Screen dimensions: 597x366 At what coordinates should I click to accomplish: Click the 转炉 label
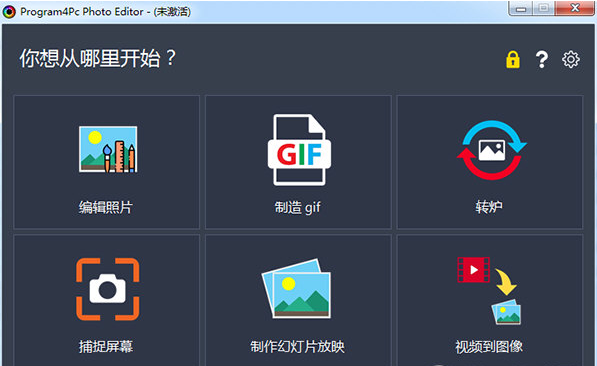point(489,207)
